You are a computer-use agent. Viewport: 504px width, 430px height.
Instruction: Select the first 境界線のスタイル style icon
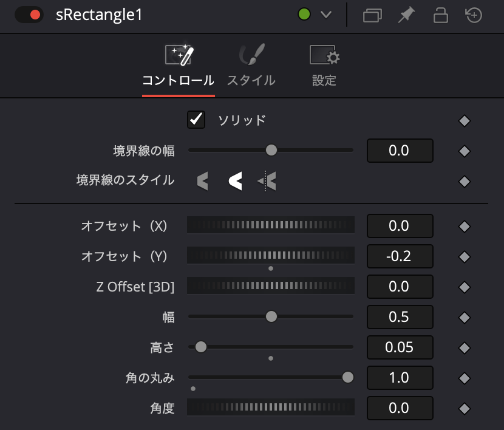(x=203, y=180)
